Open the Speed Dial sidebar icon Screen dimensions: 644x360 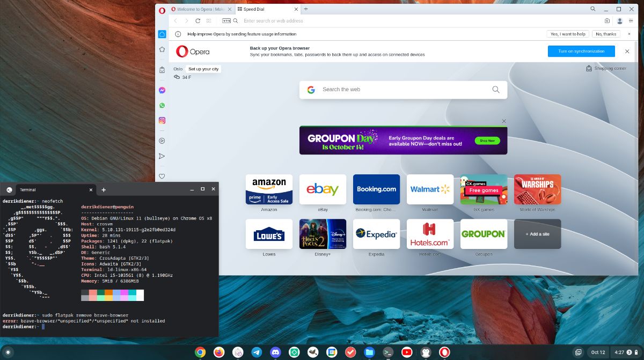coord(162,34)
